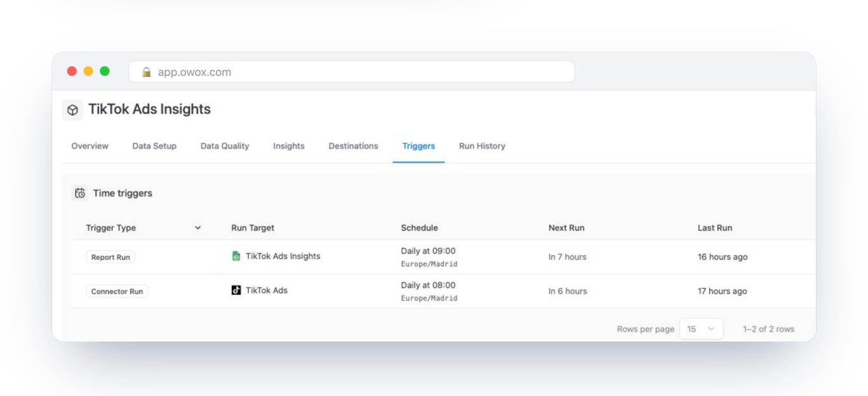The height and width of the screenshot is (396, 868).
Task: Click the red close window button
Action: [72, 71]
